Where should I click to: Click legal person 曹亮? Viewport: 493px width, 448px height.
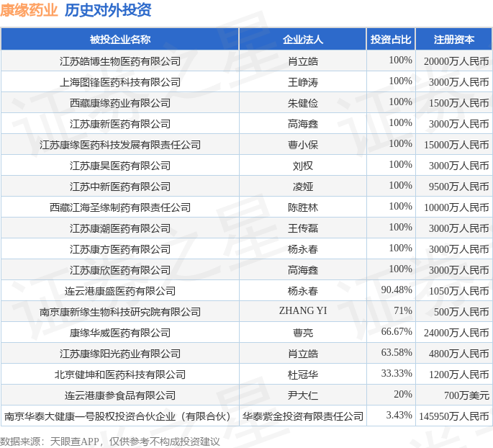click(303, 333)
